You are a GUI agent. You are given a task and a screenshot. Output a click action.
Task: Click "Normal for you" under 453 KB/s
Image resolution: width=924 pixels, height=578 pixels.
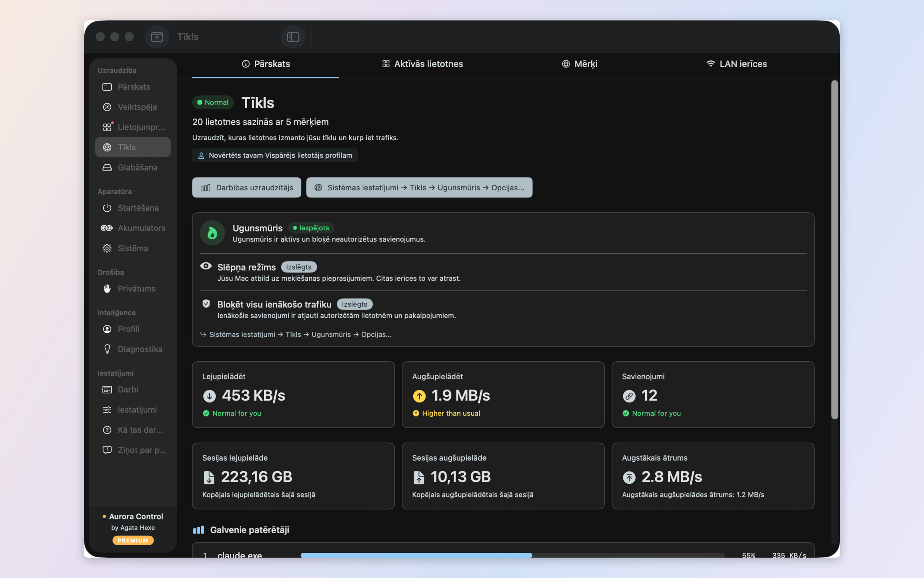click(232, 413)
